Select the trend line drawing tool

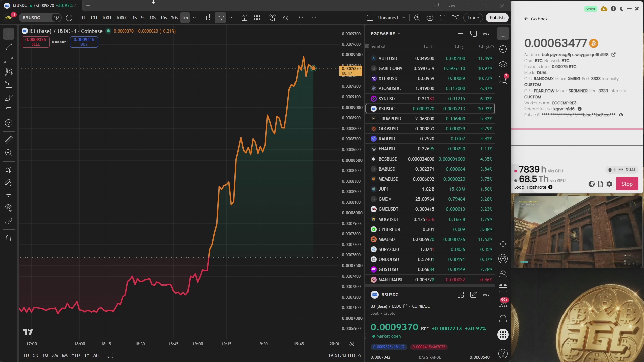pos(9,47)
